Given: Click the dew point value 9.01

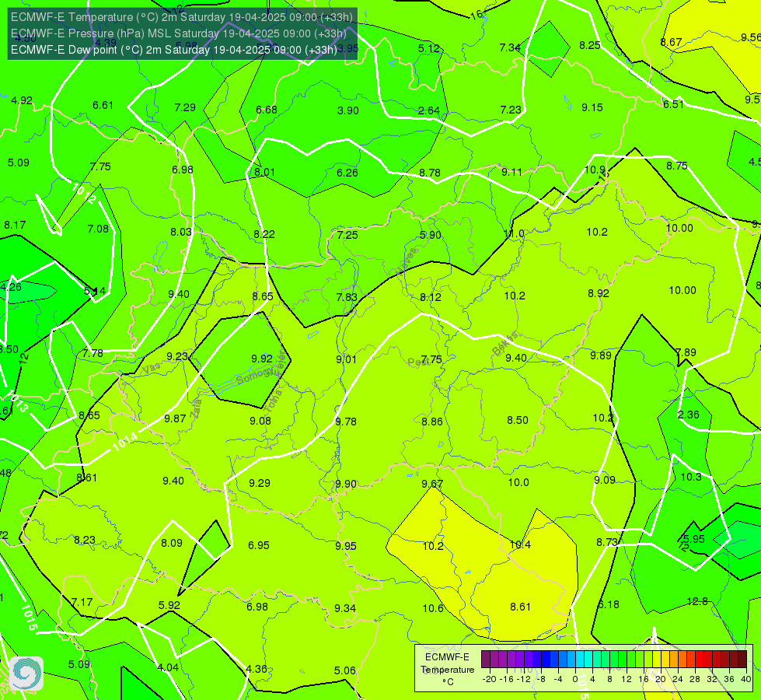Looking at the screenshot, I should click(346, 359).
